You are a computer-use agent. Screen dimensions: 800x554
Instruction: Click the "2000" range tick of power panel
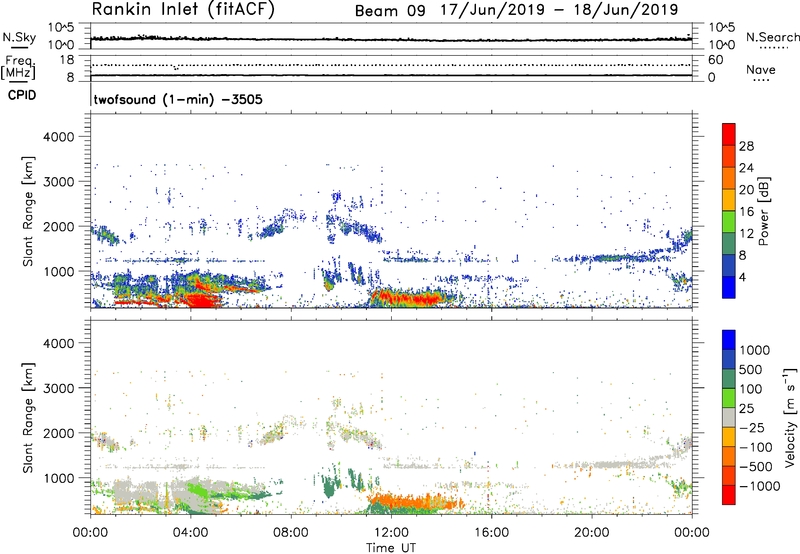[58, 226]
